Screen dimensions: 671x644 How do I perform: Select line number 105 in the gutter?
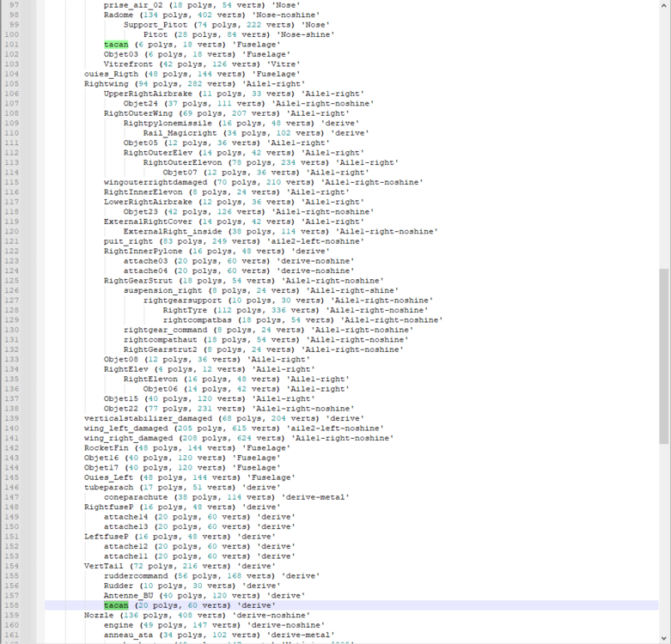tap(11, 84)
